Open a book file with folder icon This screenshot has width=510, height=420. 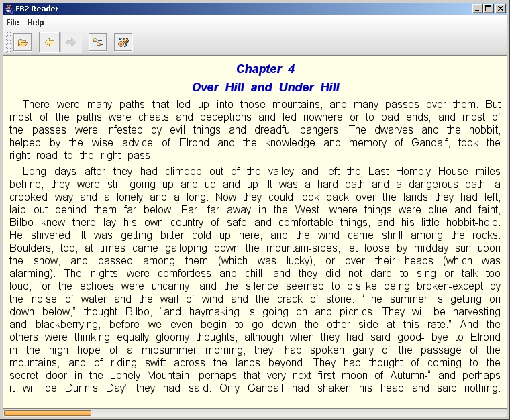pyautogui.click(x=22, y=42)
